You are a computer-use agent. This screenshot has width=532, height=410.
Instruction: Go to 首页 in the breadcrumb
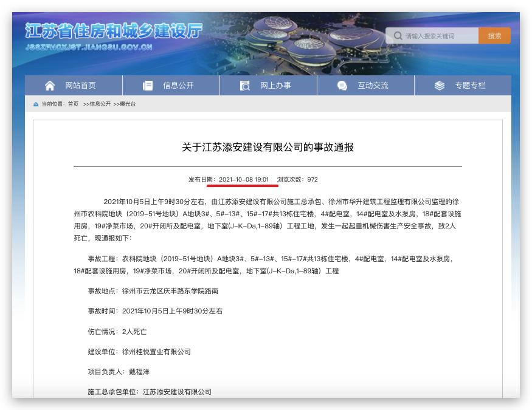73,104
